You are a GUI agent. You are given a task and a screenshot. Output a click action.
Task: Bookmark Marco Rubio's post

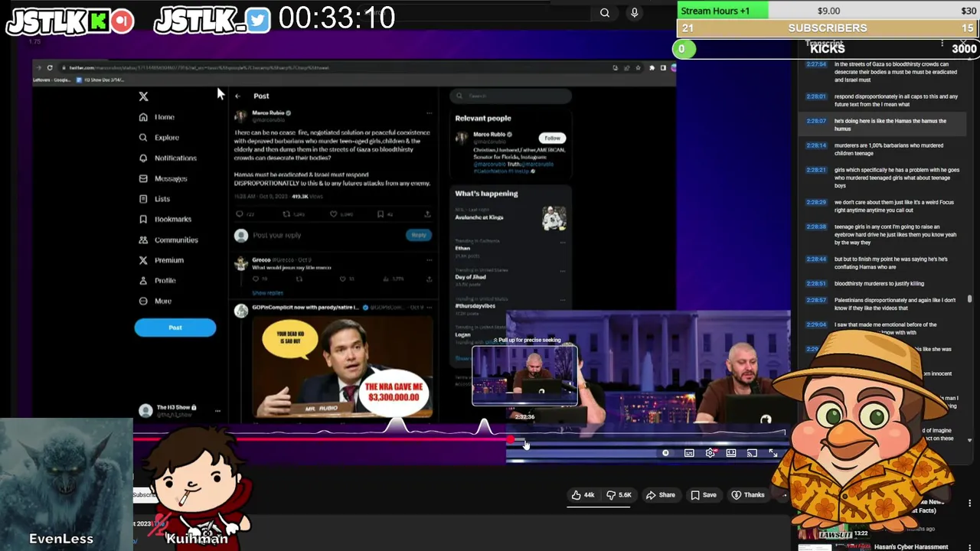tap(381, 214)
